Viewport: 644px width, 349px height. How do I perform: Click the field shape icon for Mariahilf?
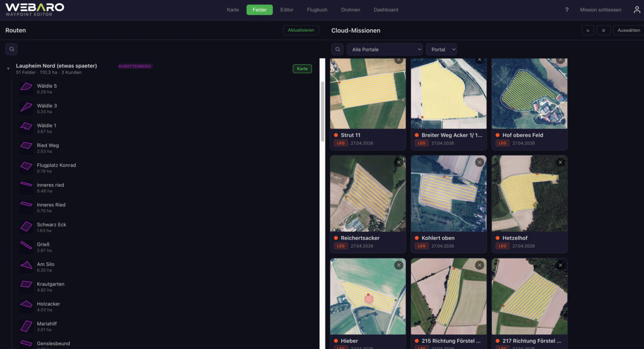click(26, 325)
